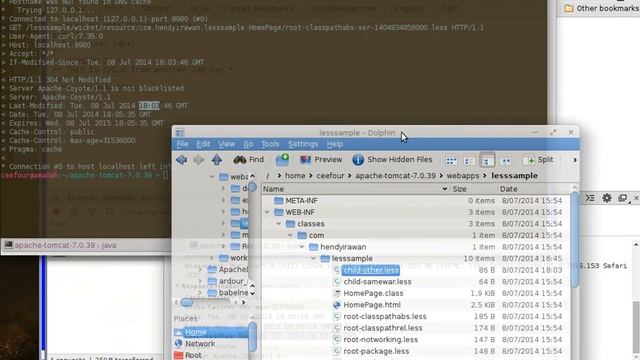
Task: Collapse the classes folder
Action: click(x=279, y=224)
